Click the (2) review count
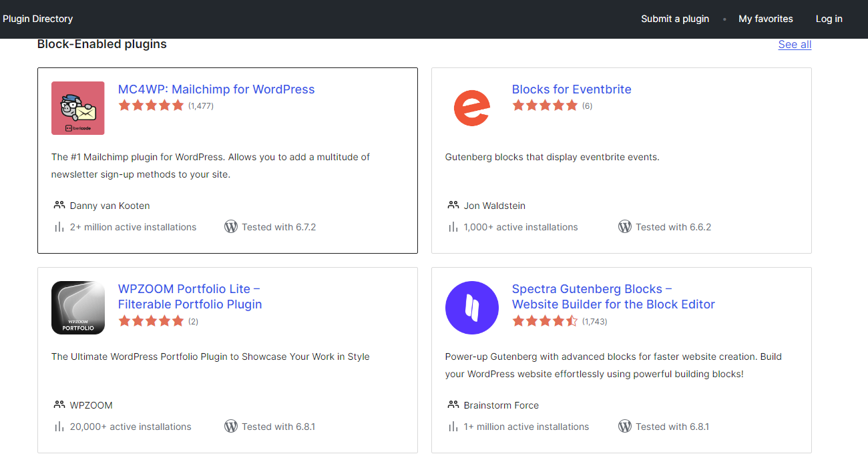Screen dimensions: 868x464 click(x=193, y=322)
